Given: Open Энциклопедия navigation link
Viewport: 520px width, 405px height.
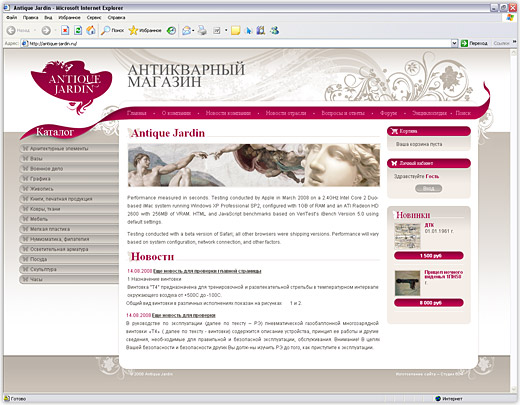Looking at the screenshot, I should click(429, 113).
